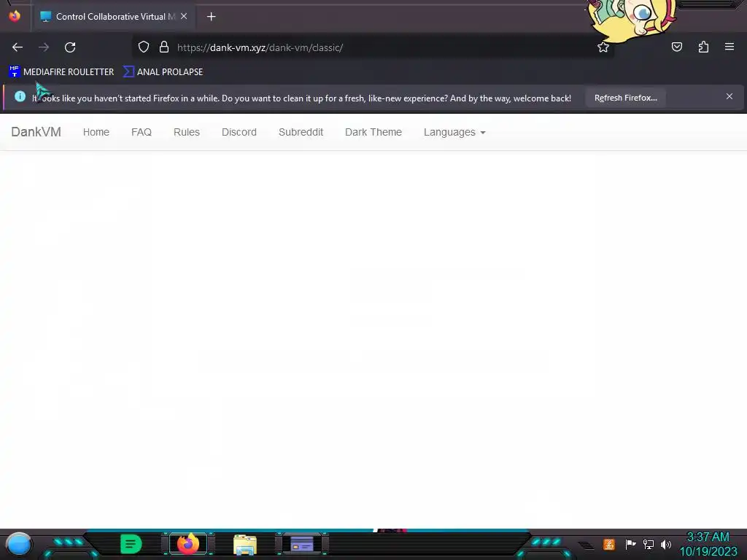Viewport: 747px width, 560px height.
Task: Reload the current page
Action: tap(70, 47)
